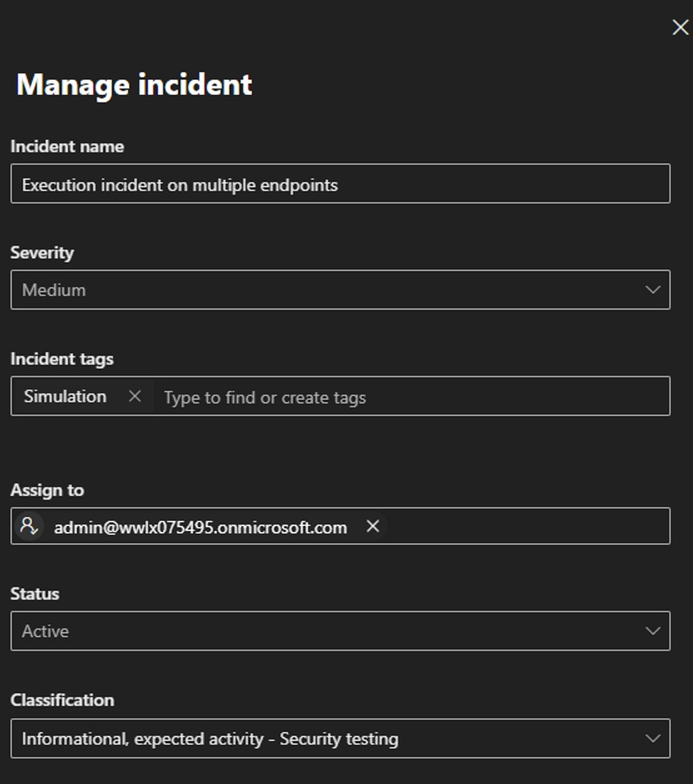Click the Incident tags label

tap(62, 359)
